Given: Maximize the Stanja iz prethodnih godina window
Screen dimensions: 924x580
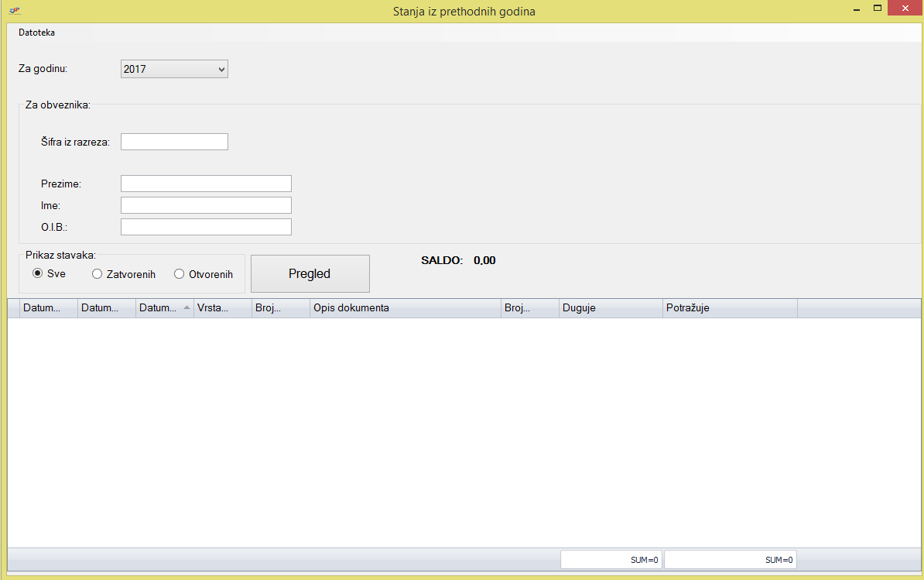Looking at the screenshot, I should pyautogui.click(x=878, y=9).
